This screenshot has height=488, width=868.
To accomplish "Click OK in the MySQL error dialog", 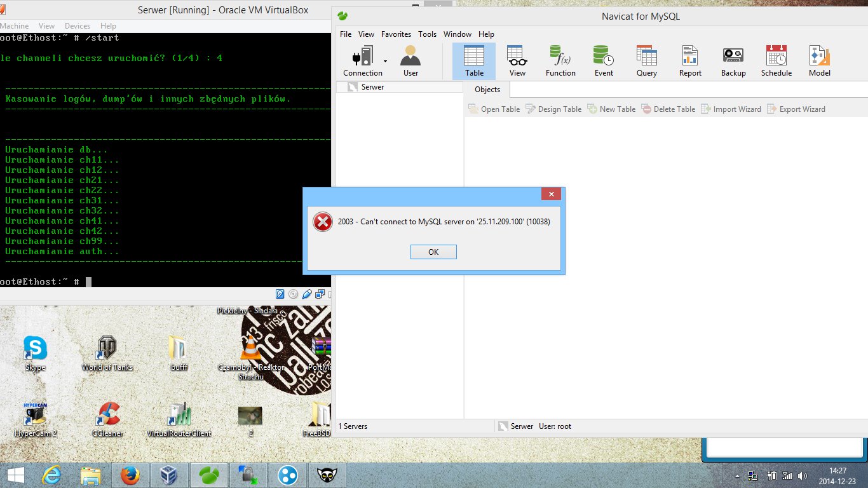I will 433,252.
